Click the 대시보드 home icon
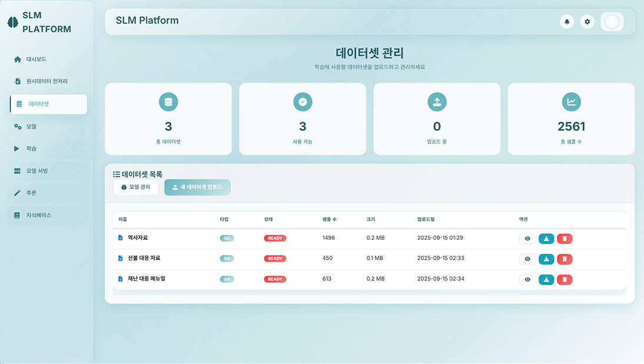Viewport: 644px width, 364px height. click(18, 59)
